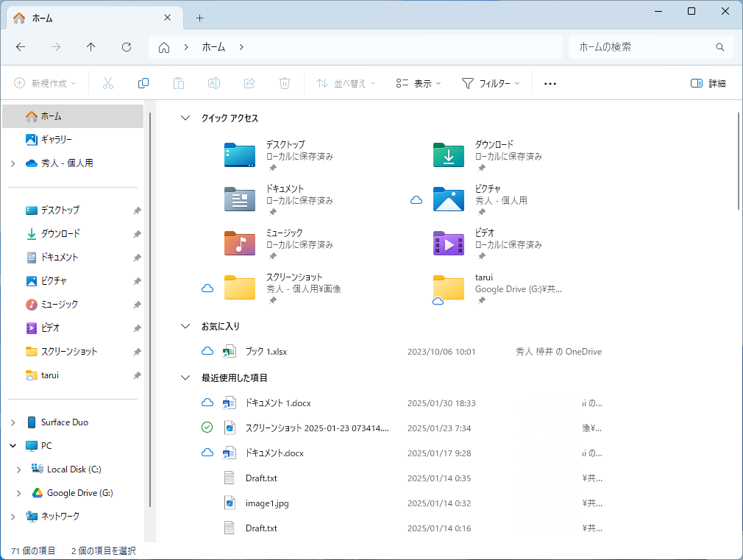
Task: Click the pin icon beside tarui in sidebar
Action: coord(137,375)
